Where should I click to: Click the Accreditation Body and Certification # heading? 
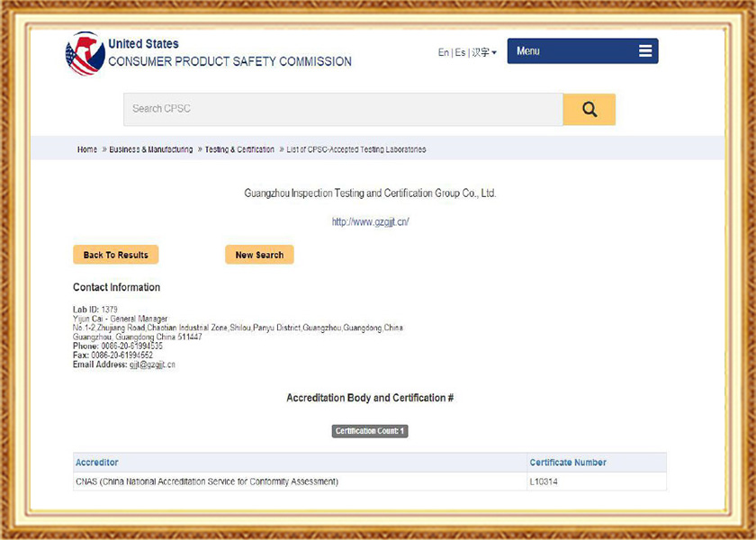click(x=370, y=398)
